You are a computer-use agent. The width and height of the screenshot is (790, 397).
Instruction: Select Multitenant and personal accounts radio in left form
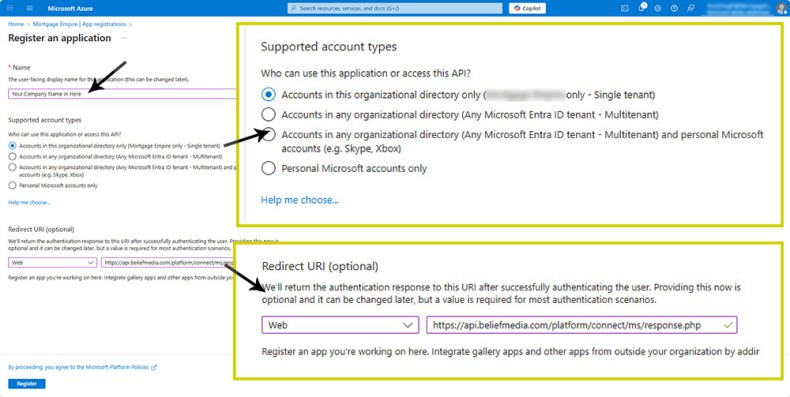12,167
